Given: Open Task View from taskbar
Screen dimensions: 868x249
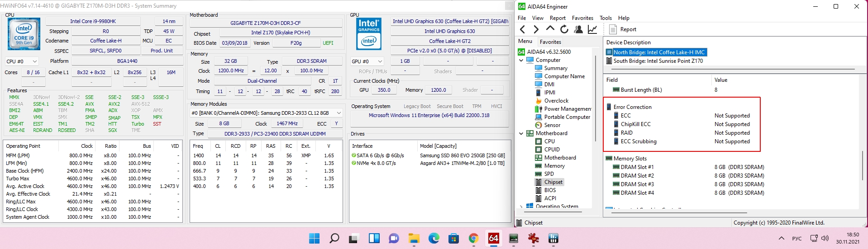Looking at the screenshot, I should click(x=354, y=238).
